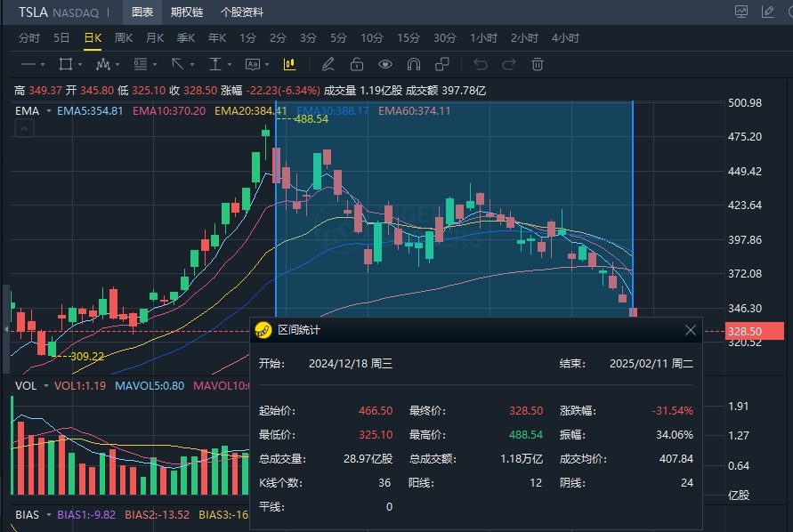Open the VOL indicator dropdown
793x532 pixels.
46,386
